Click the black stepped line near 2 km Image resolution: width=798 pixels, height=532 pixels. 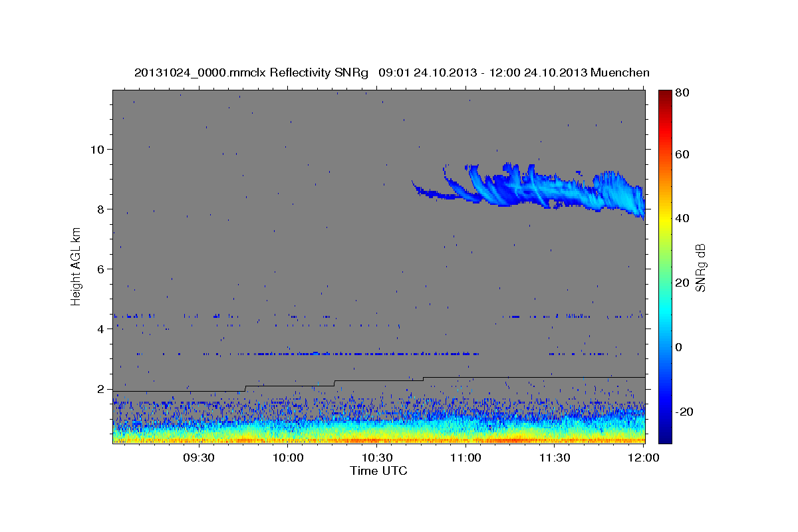pos(378,384)
